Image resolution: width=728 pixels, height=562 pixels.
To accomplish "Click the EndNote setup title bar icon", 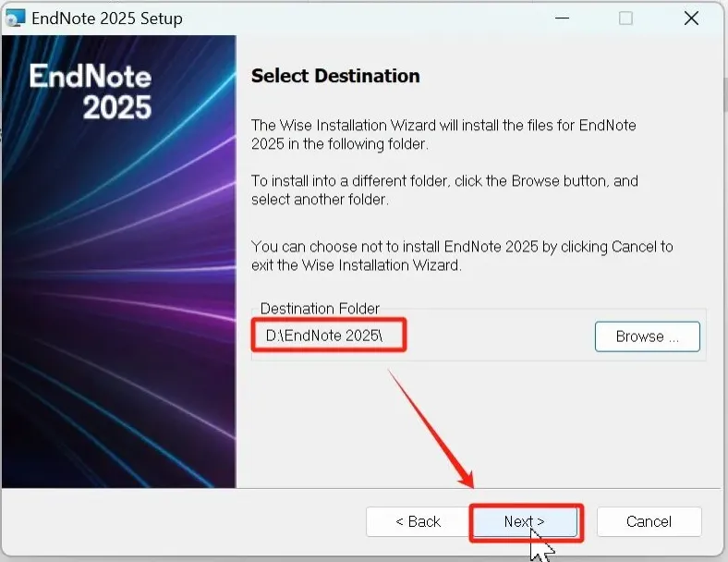I will [15, 18].
